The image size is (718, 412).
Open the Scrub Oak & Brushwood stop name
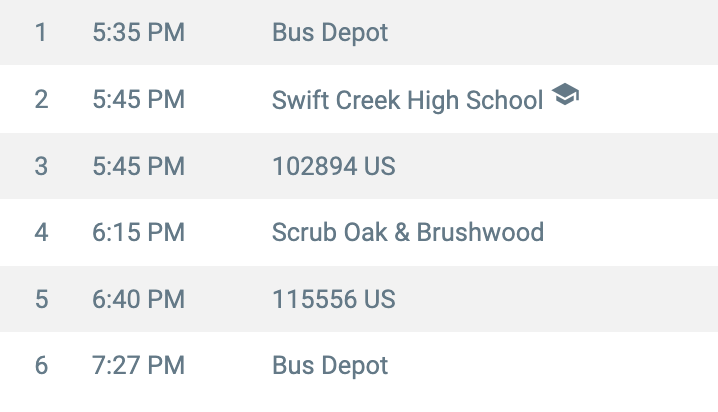pos(408,233)
